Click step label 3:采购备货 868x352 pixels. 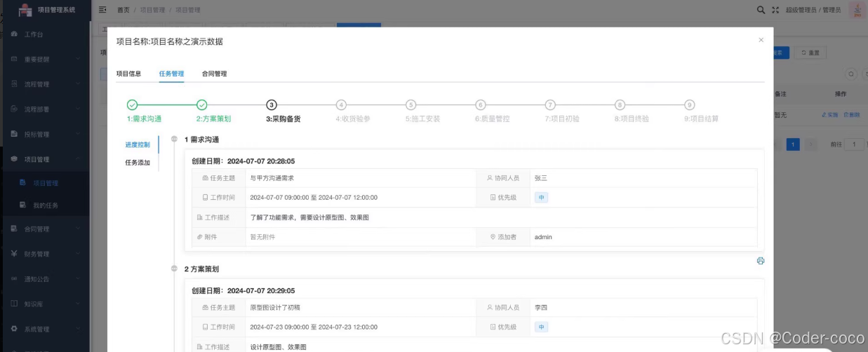(283, 119)
